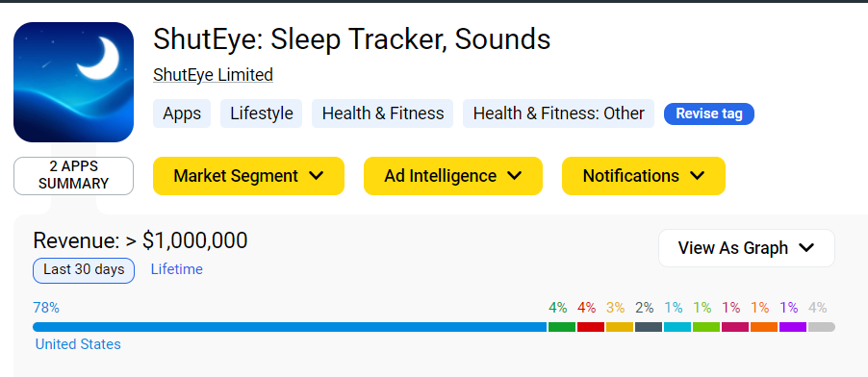The height and width of the screenshot is (377, 868).
Task: Open the Health & Fitness tag
Action: [x=383, y=113]
